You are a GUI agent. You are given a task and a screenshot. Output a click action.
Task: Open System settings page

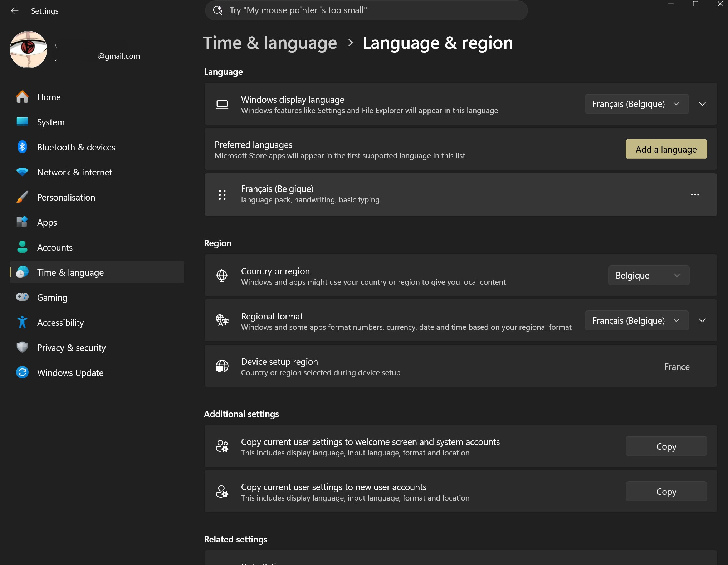pos(97,122)
